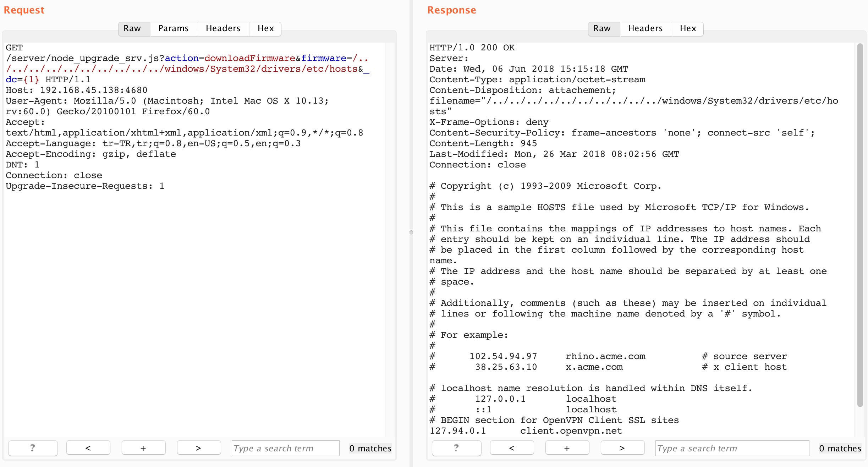The image size is (868, 467).
Task: Select the Request Raw tab
Action: click(132, 28)
